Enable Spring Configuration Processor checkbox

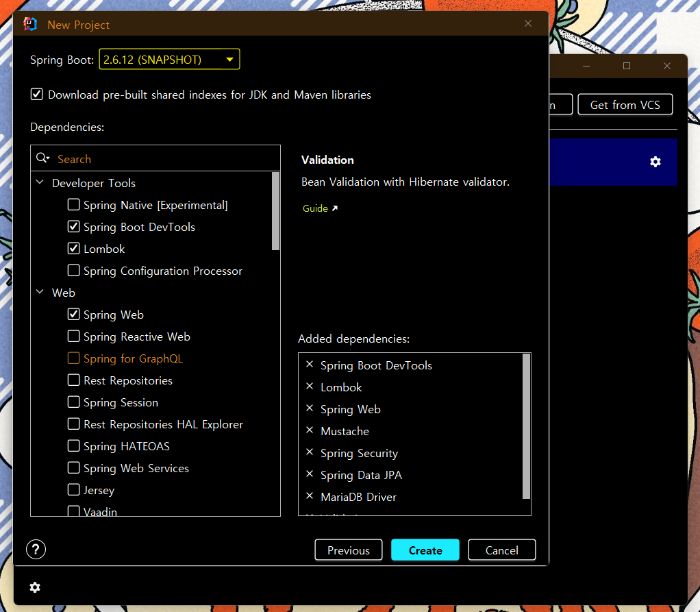point(74,270)
